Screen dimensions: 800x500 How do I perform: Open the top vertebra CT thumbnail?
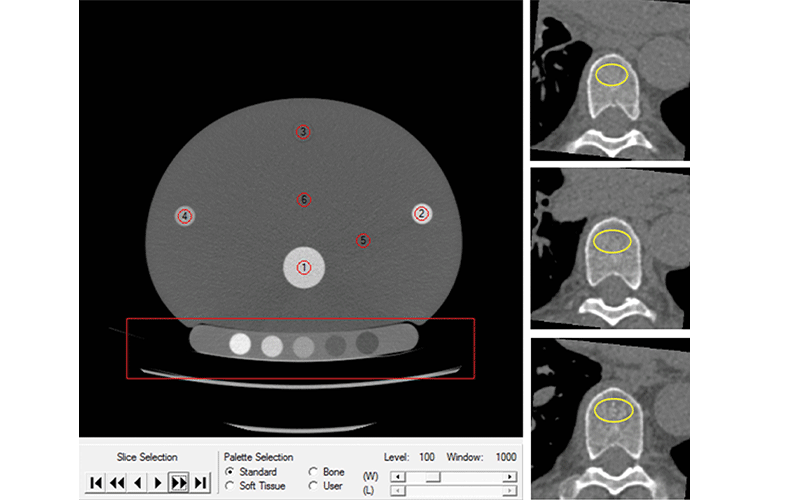click(x=610, y=78)
